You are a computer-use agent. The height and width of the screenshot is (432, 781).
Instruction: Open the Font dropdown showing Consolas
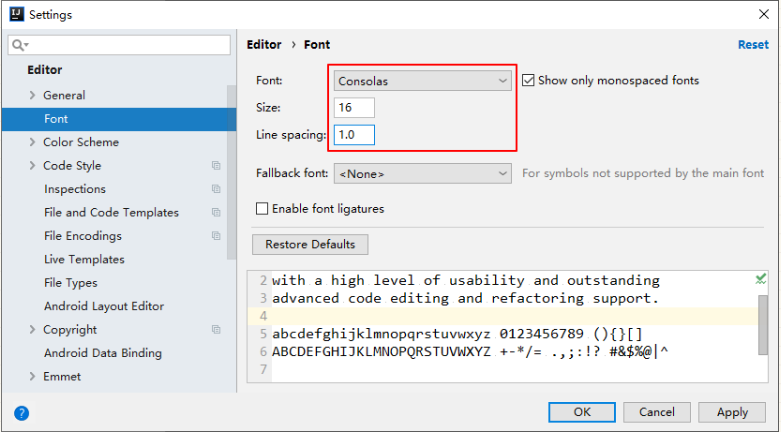[x=422, y=80]
